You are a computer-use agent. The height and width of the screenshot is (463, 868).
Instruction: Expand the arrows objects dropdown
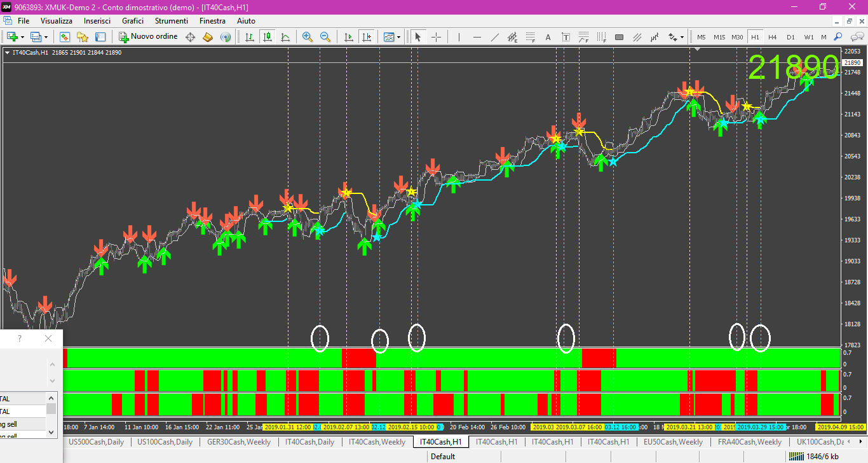682,37
